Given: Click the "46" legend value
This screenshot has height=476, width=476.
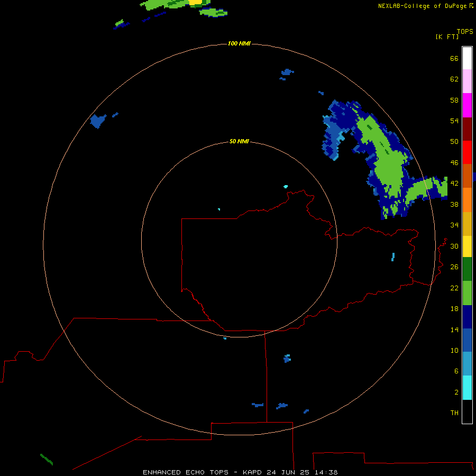Looking at the screenshot, I should pyautogui.click(x=454, y=163).
